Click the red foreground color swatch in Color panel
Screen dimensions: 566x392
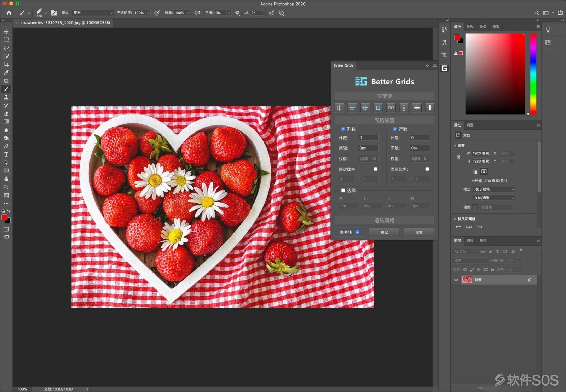[457, 37]
